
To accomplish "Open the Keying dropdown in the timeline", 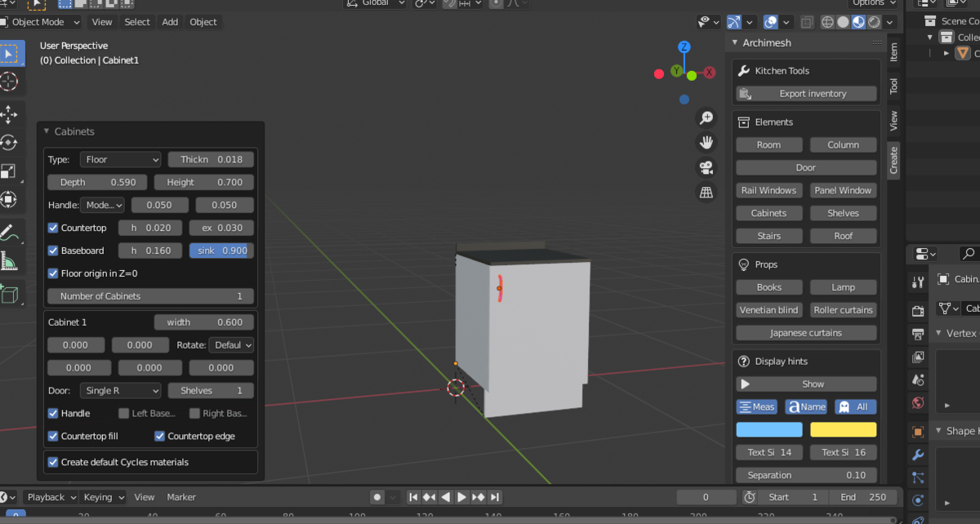I will coord(103,497).
